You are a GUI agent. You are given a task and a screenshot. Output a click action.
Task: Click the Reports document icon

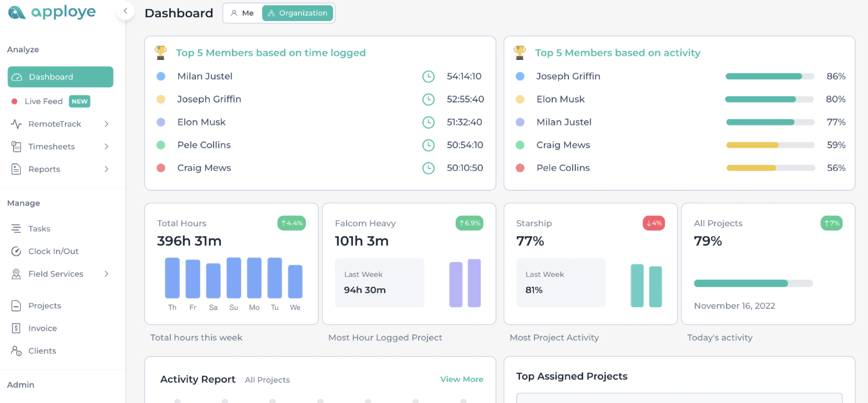pyautogui.click(x=16, y=169)
